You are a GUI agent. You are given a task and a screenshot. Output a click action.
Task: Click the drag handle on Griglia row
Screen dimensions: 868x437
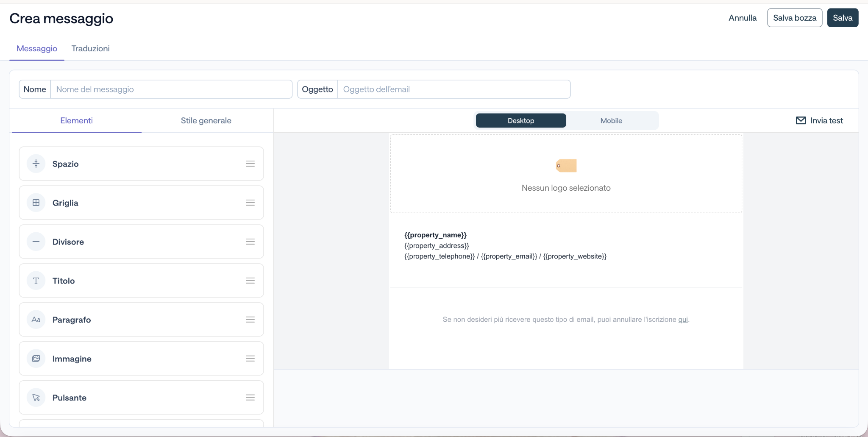pos(250,203)
